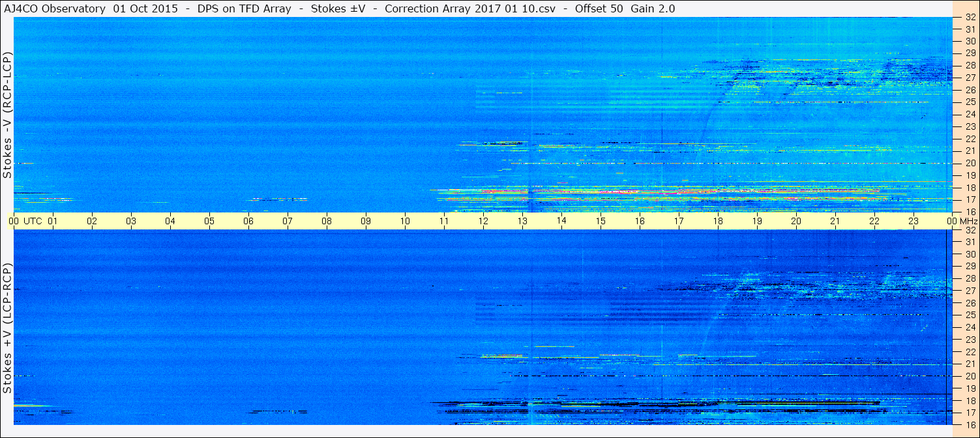Click the 30 MHz label of Stokes +V panel
This screenshot has width=980, height=438.
click(x=970, y=254)
